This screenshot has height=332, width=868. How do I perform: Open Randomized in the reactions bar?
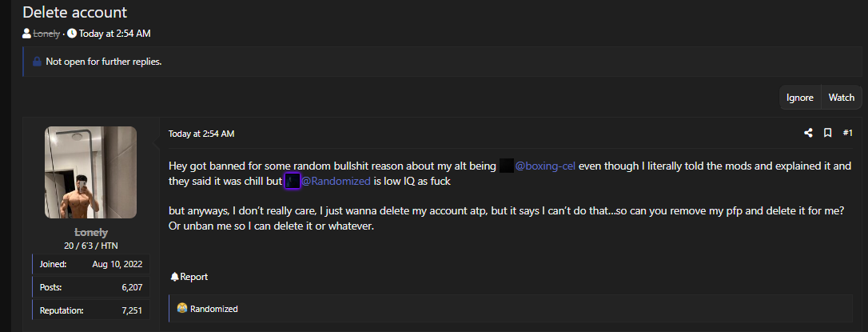pyautogui.click(x=213, y=309)
